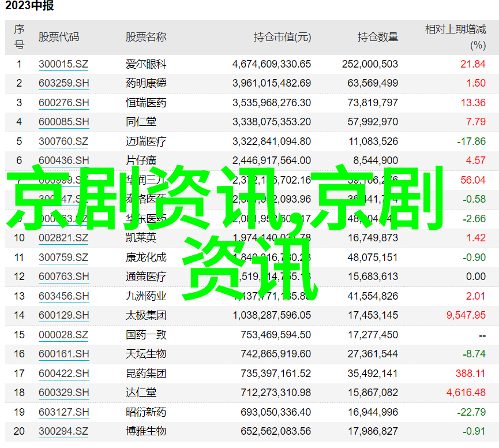
Task: Select market value 652,562,083.56
Action: click(276, 431)
